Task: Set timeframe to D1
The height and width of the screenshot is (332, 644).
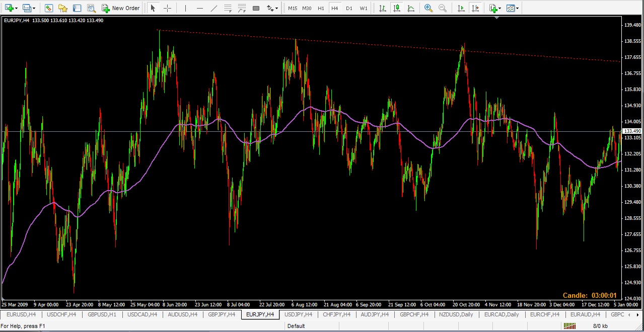Action: point(349,8)
